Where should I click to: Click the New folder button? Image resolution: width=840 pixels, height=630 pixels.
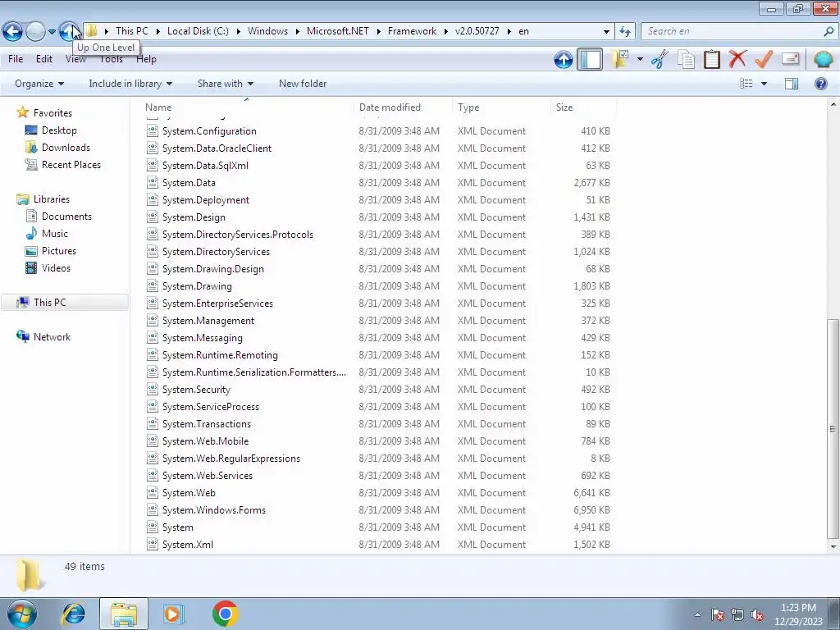coord(303,84)
